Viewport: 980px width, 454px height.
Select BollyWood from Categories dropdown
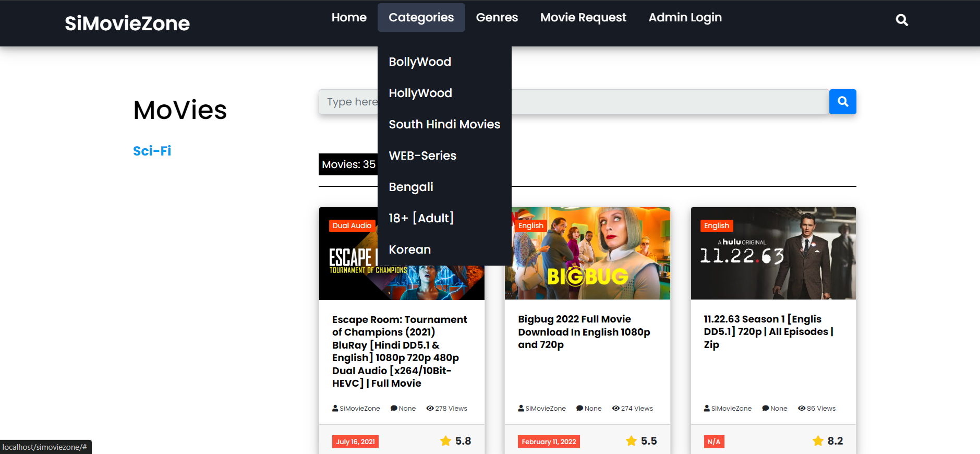point(420,62)
